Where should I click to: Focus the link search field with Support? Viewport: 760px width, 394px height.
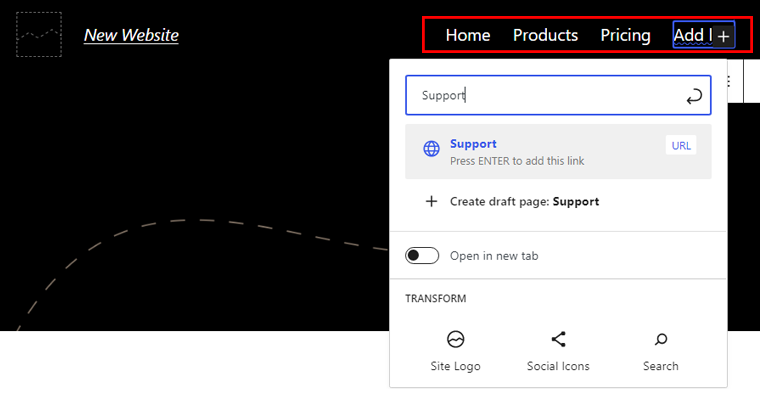558,95
